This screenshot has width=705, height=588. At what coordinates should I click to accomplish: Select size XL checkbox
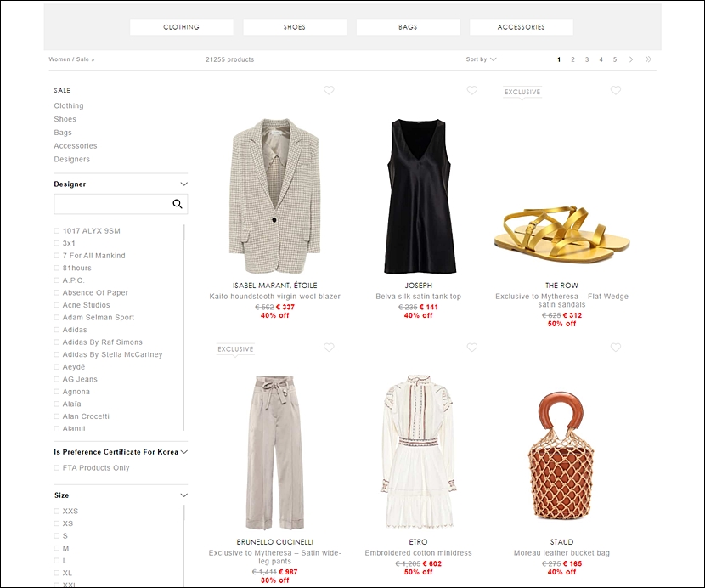click(x=57, y=574)
